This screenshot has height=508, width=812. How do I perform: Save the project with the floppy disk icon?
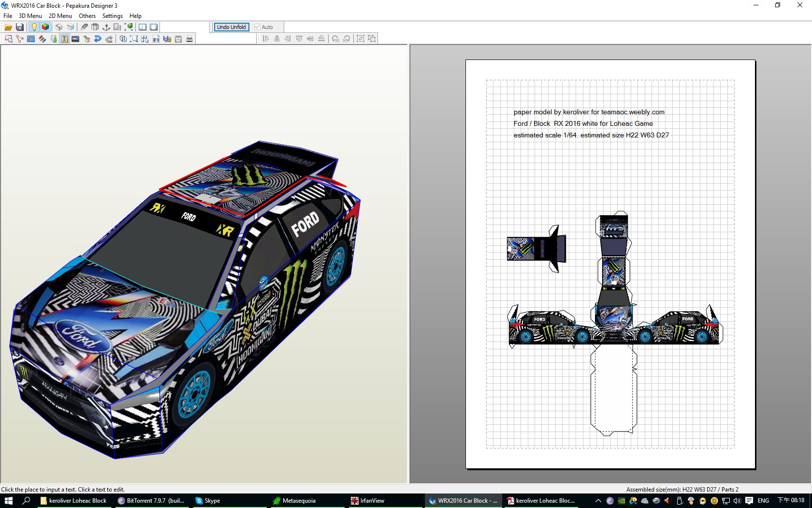click(20, 27)
